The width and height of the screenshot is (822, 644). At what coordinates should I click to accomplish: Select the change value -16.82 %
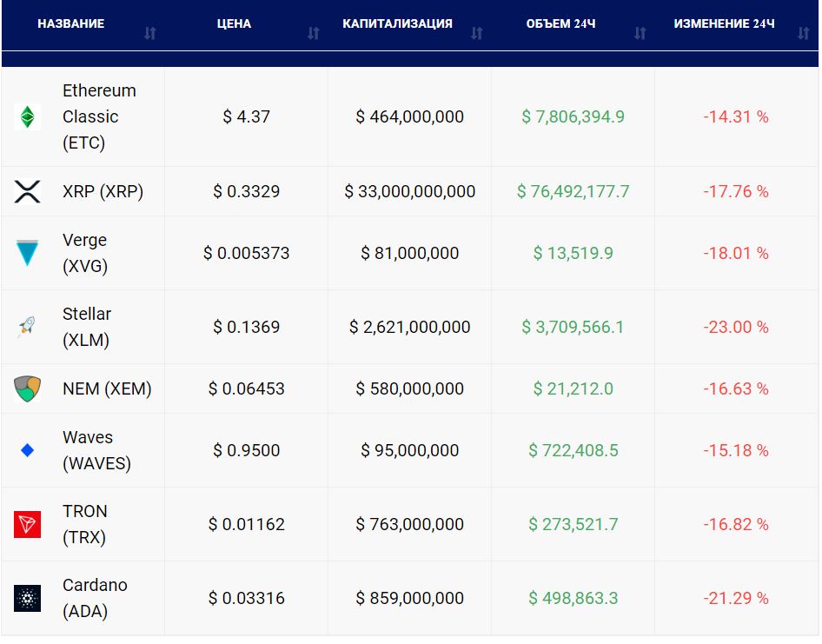click(x=736, y=524)
